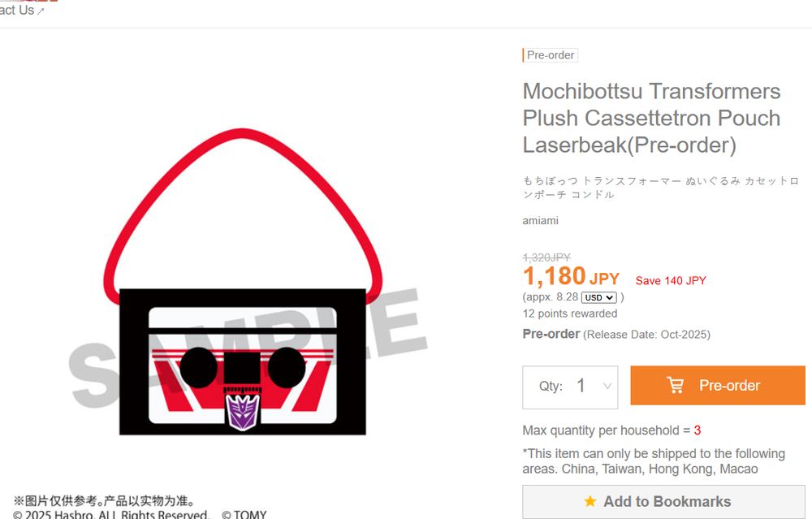
Task: Click the star icon beside Add to Bookmarks
Action: click(590, 501)
